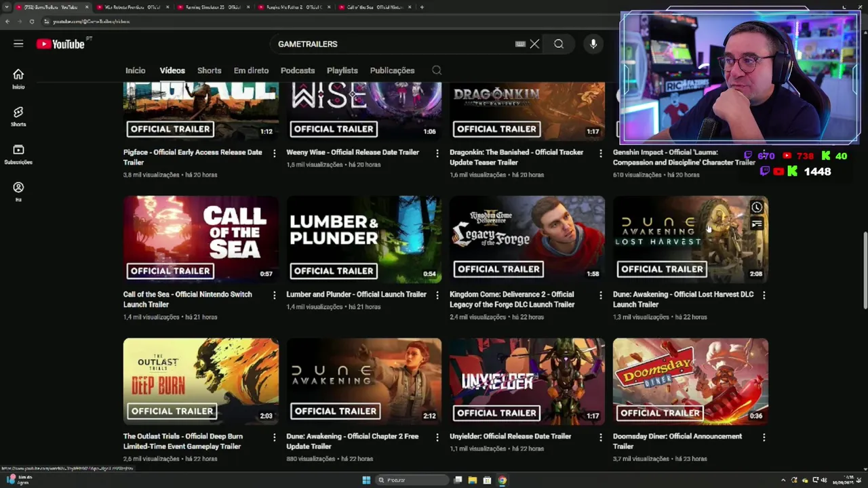Play the Outlast Trials Deep Burn thumbnail

201,382
